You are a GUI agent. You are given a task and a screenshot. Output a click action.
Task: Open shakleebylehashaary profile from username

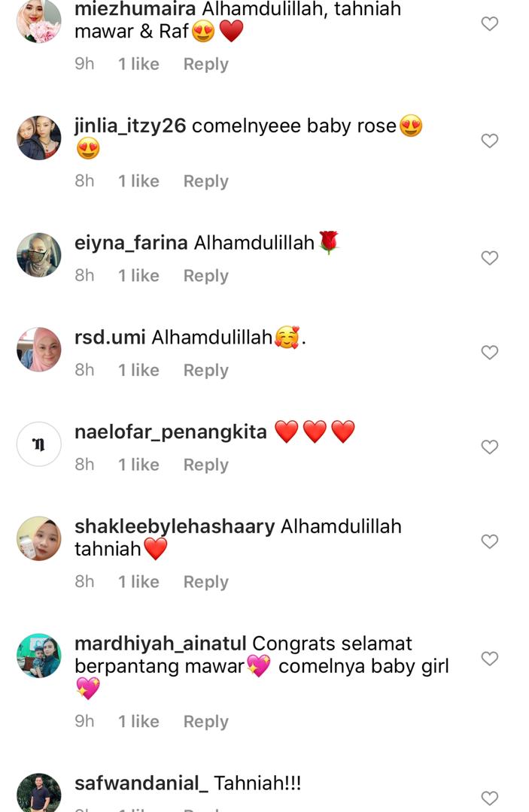click(175, 526)
